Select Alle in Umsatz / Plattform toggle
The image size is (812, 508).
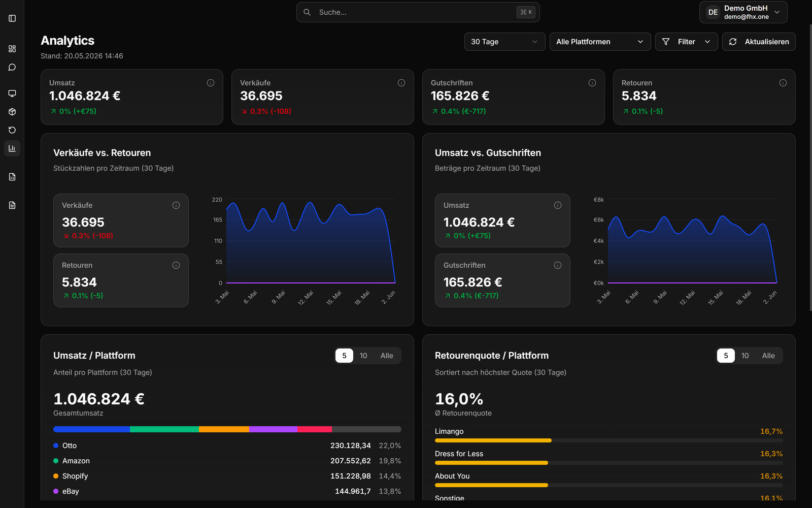(x=387, y=356)
